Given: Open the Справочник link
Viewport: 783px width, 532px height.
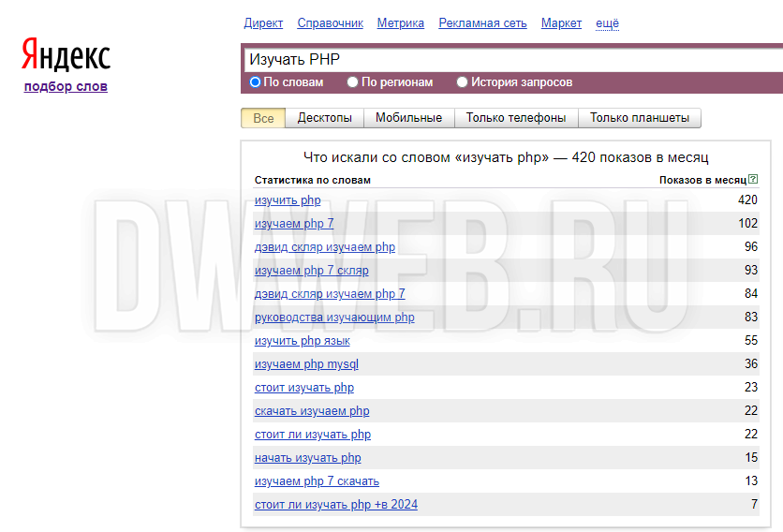Looking at the screenshot, I should click(330, 23).
